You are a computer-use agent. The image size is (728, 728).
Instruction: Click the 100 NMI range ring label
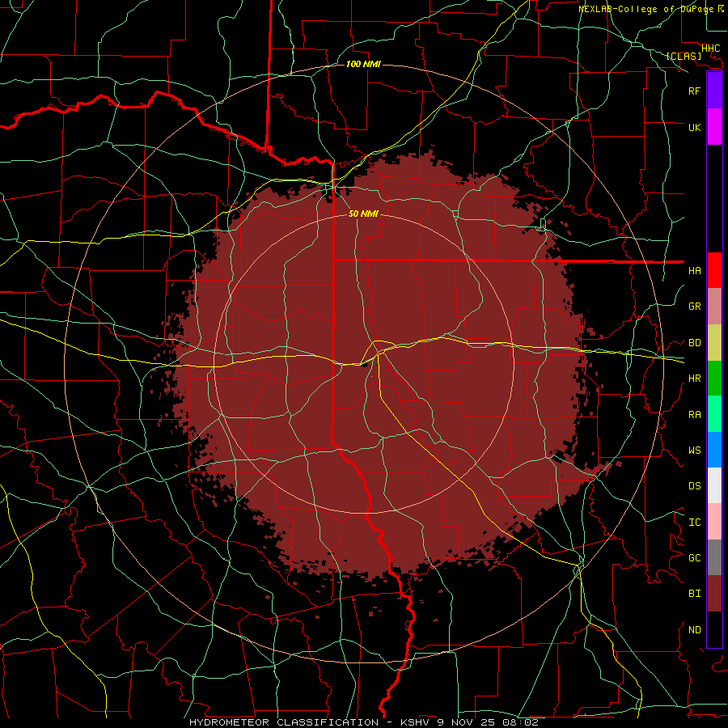click(363, 64)
